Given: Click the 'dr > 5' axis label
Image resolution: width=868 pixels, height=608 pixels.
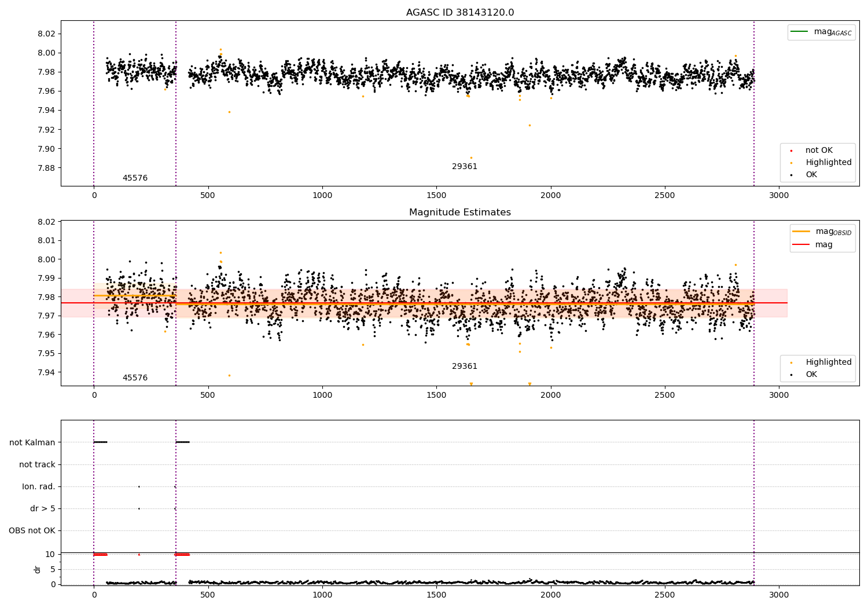Looking at the screenshot, I should (43, 508).
